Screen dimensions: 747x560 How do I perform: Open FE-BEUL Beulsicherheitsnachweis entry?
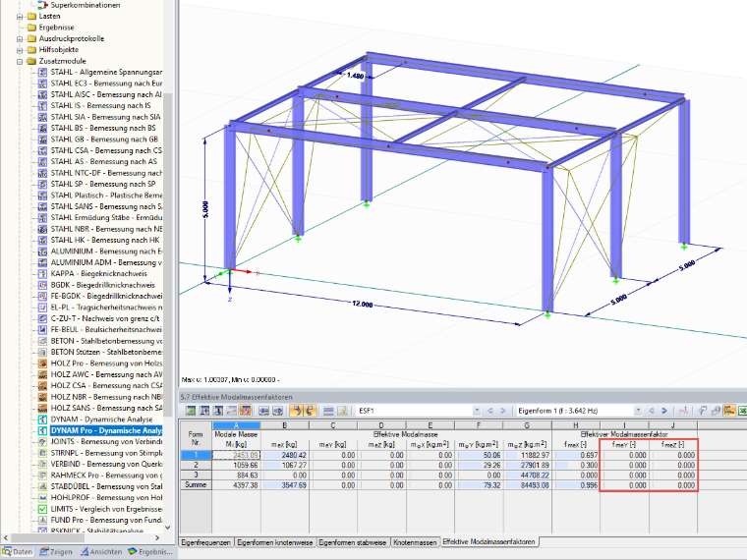(x=106, y=330)
